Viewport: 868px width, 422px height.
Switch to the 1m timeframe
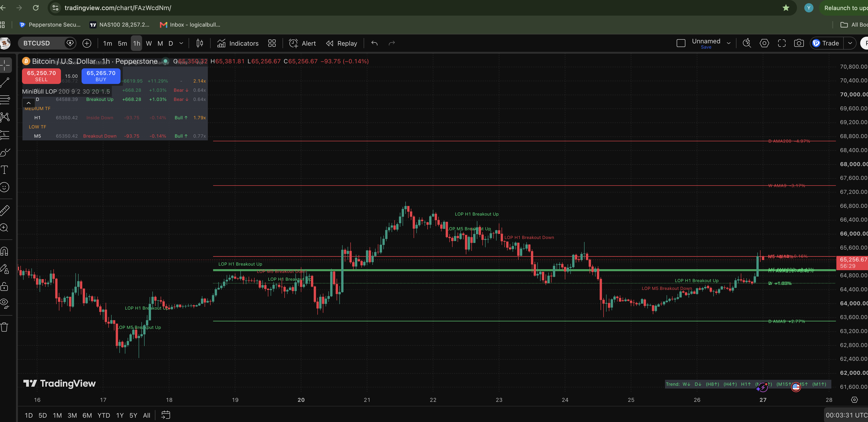[107, 43]
